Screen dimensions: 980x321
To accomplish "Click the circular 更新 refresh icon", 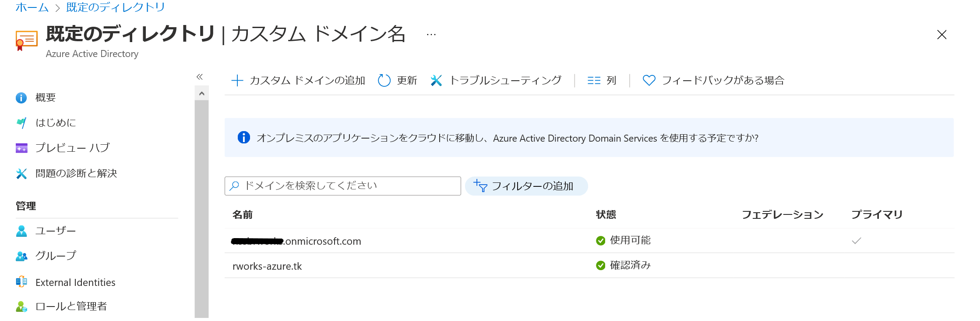I will click(x=384, y=80).
